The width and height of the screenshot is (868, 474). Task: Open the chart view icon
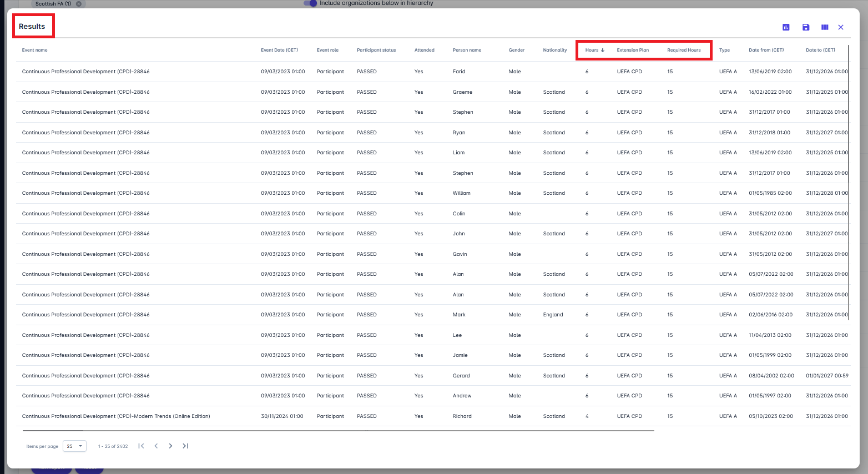(x=786, y=27)
